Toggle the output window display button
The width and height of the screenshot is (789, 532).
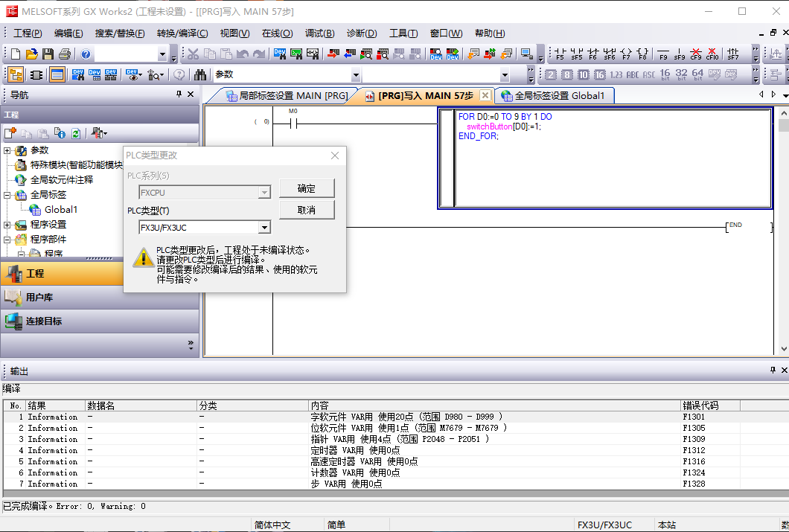click(x=57, y=74)
